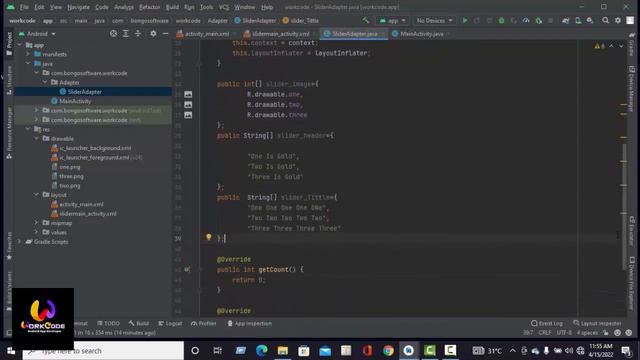Open the Device Manager toolbar icon
640x360 pixels.
coord(578,20)
